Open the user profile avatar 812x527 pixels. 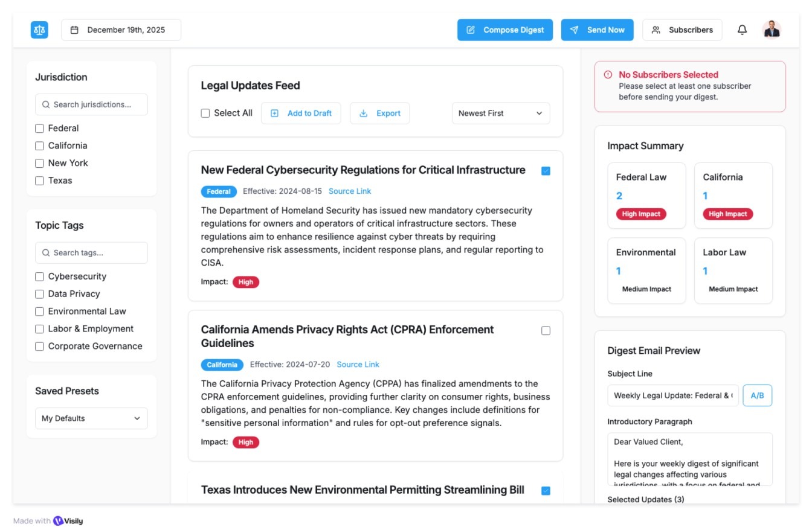coord(772,30)
